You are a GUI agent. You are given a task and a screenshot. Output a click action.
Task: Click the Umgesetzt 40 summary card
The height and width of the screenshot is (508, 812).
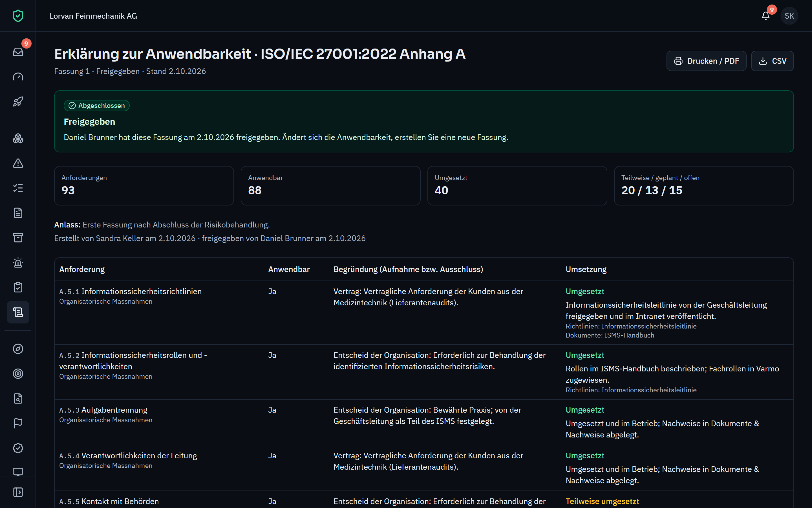pyautogui.click(x=517, y=186)
